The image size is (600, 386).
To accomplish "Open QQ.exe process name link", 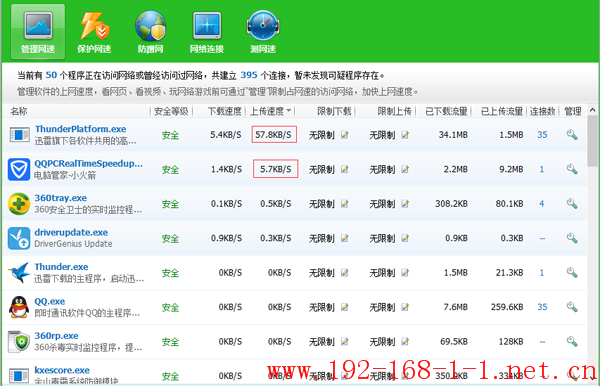I will point(50,301).
